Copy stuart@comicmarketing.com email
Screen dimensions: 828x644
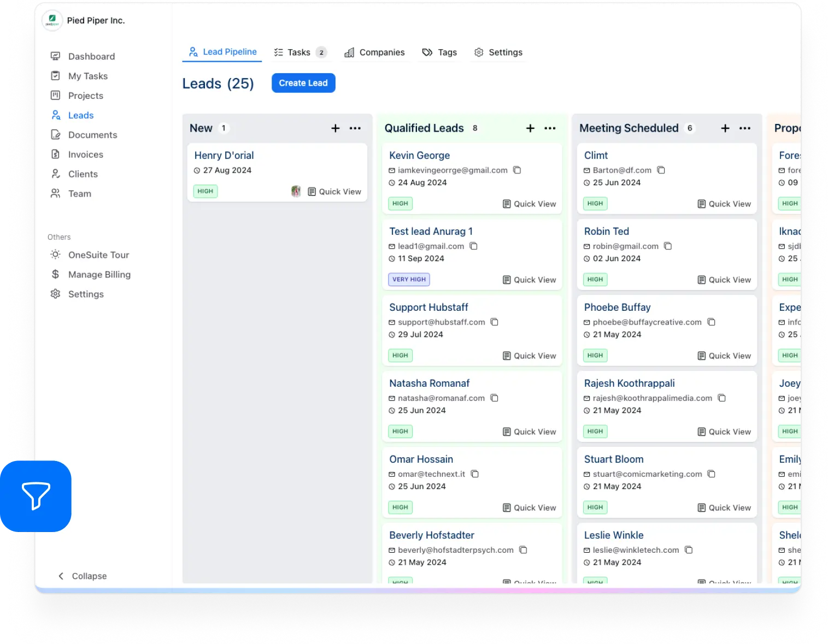point(712,474)
